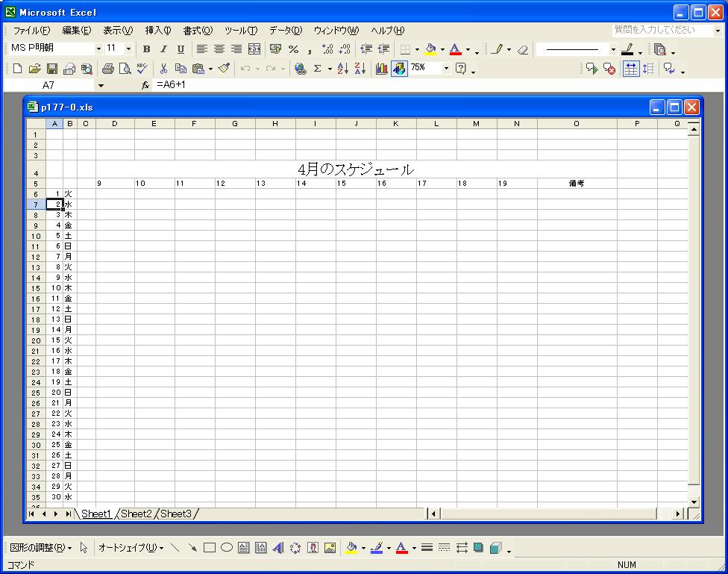Viewport: 728px width, 574px height.
Task: Insert picture from file icon
Action: (x=330, y=548)
